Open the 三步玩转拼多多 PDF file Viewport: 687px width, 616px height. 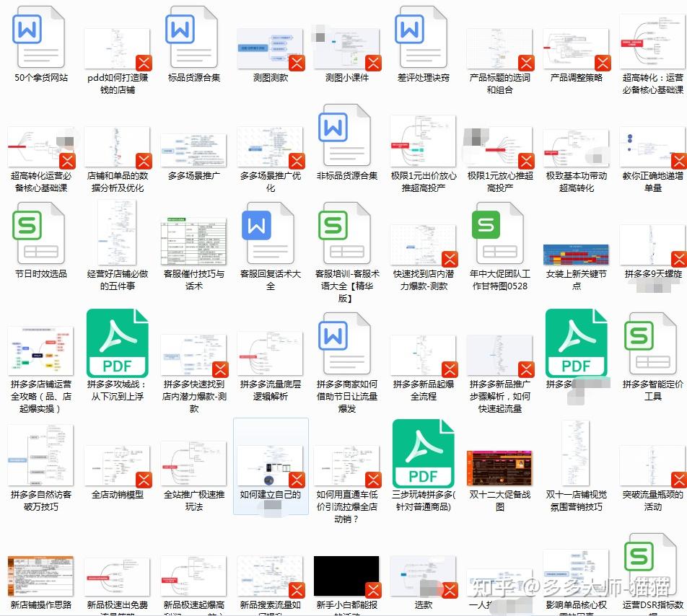(423, 454)
